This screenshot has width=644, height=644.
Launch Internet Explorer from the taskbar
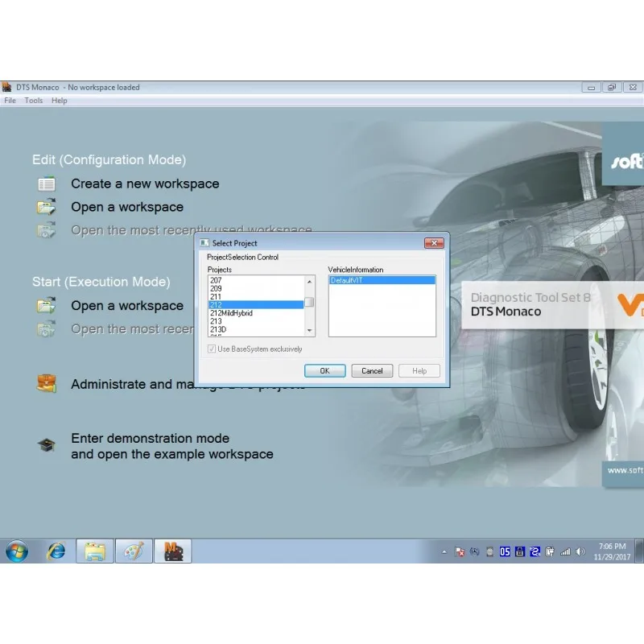coord(56,551)
